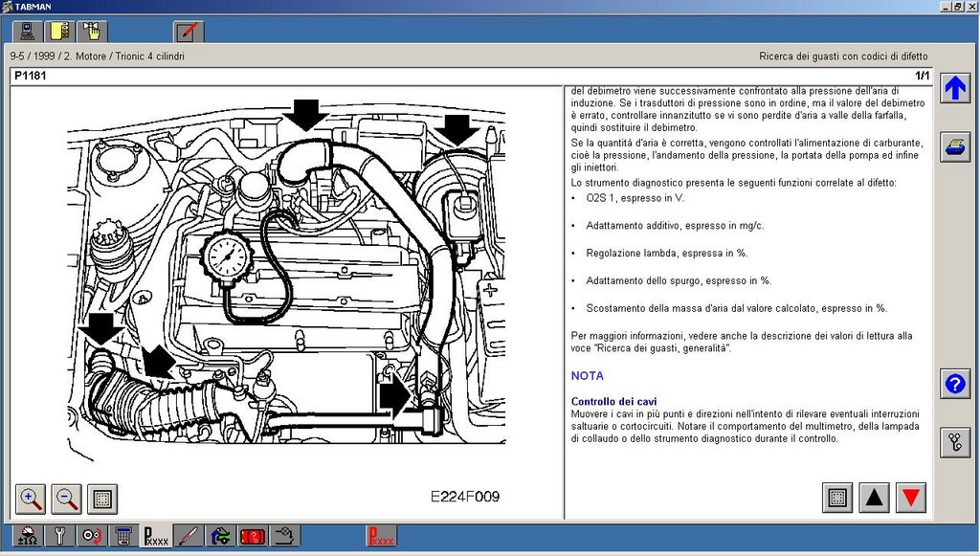Fit diagram to frame below the image
This screenshot has height=556, width=980.
(x=102, y=499)
